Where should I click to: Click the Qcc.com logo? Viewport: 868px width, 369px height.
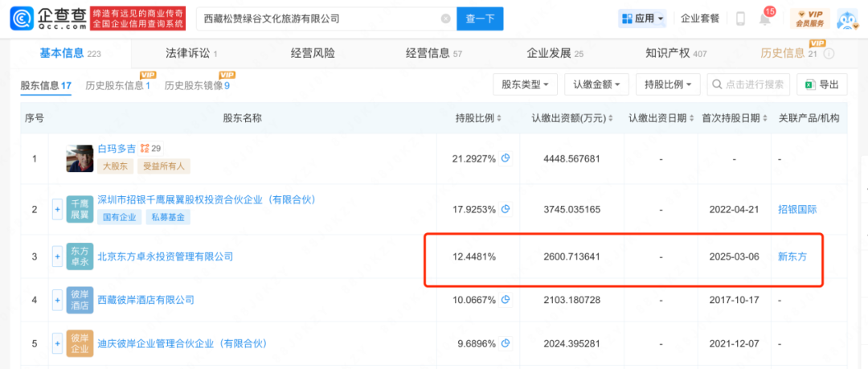point(49,18)
